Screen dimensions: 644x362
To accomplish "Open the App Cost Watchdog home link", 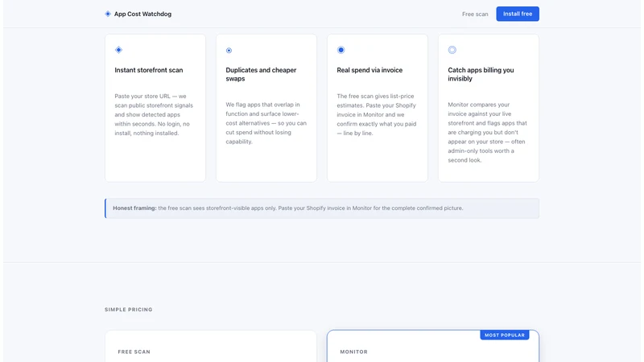I will [138, 14].
